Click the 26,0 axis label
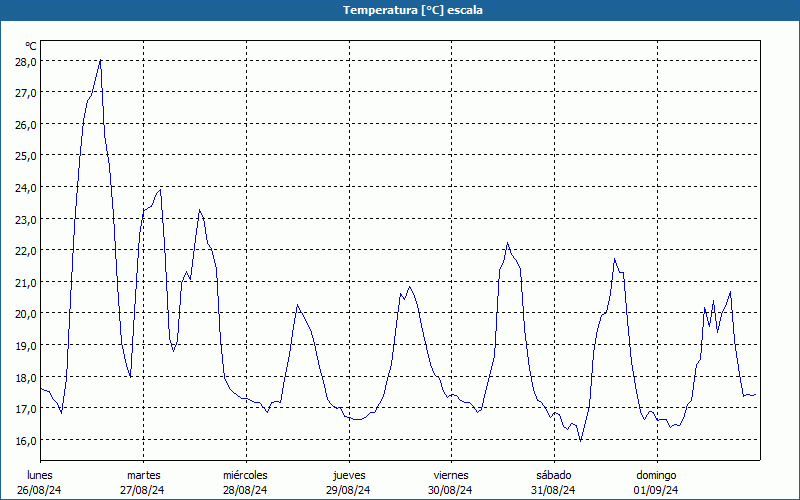Viewport: 800px width, 500px height. [x=26, y=125]
